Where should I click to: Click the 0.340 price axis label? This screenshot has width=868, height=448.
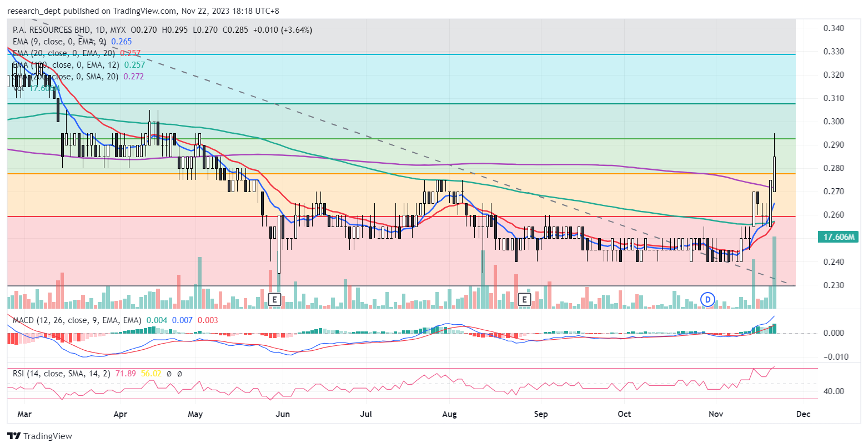tap(834, 28)
